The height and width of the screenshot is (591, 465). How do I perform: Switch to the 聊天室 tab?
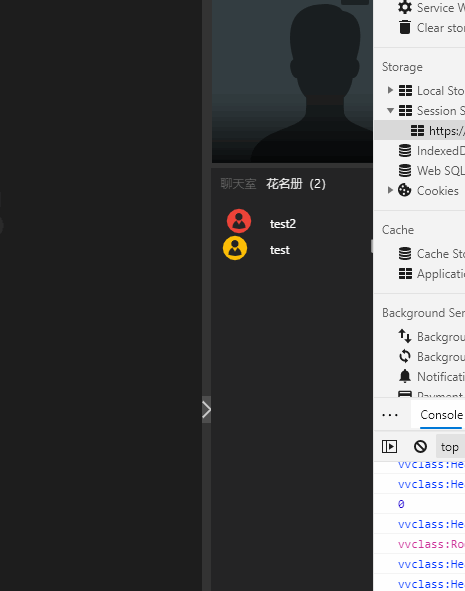pyautogui.click(x=238, y=184)
